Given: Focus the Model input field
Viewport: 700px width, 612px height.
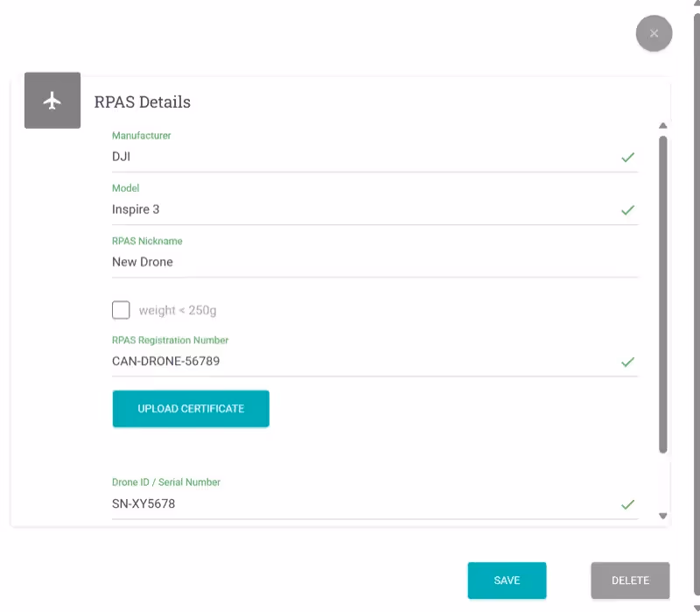Looking at the screenshot, I should (350, 210).
